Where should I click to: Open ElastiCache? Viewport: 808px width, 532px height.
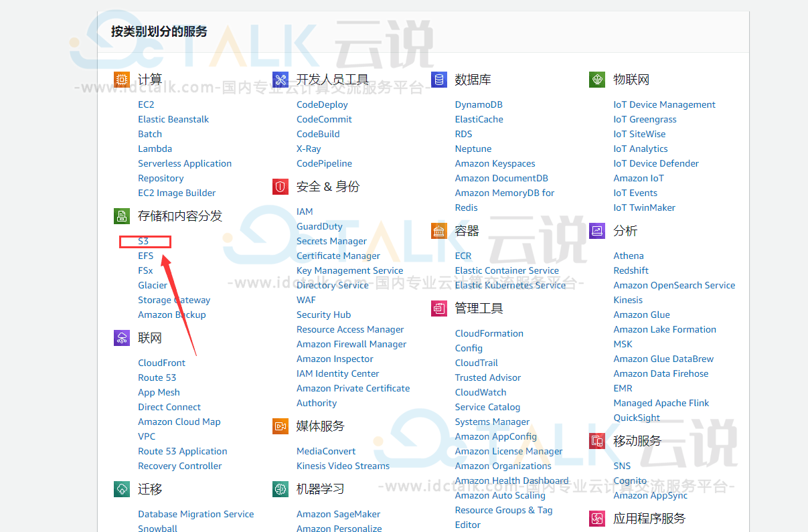(479, 119)
